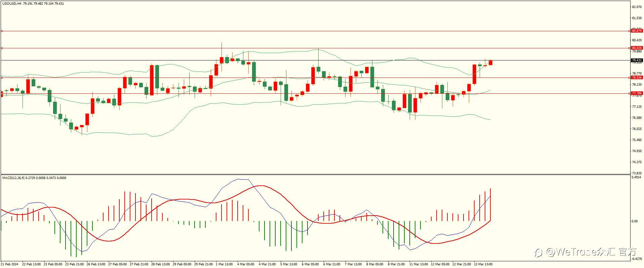Select the 13 Mar 13:00 time label
The image size is (644, 268).
tap(483, 264)
